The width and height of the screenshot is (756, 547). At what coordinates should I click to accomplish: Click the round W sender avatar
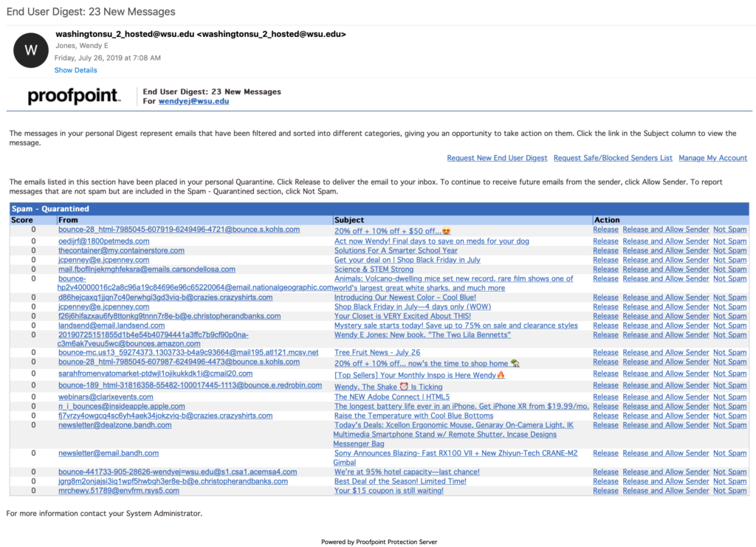31,50
